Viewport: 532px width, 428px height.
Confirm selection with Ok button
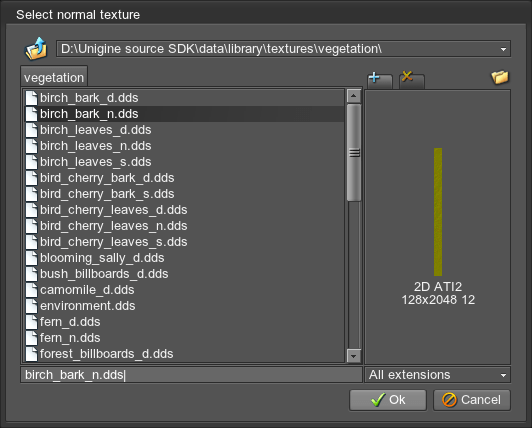(388, 400)
